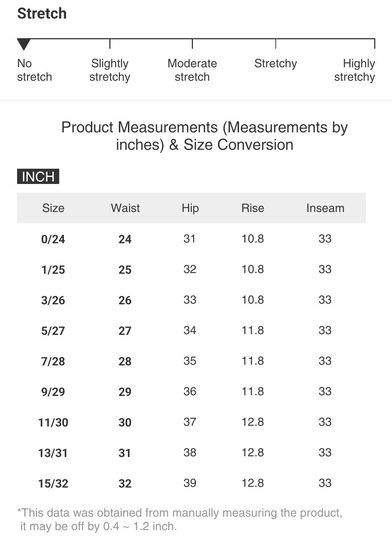Click the Hip column header
The width and height of the screenshot is (392, 545).
[190, 208]
